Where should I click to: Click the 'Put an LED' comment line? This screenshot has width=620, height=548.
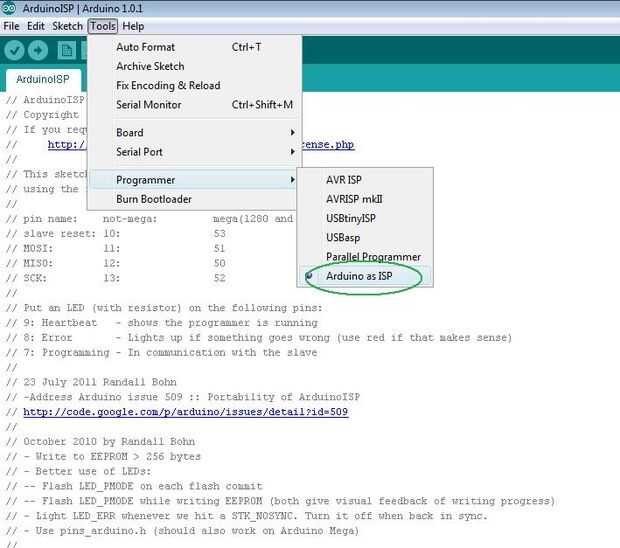(x=164, y=308)
